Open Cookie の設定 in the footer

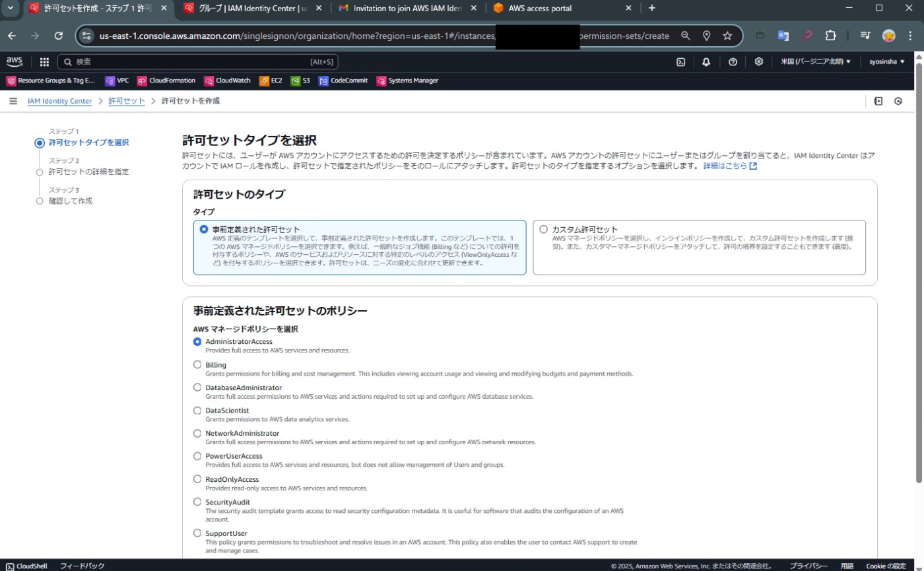886,566
